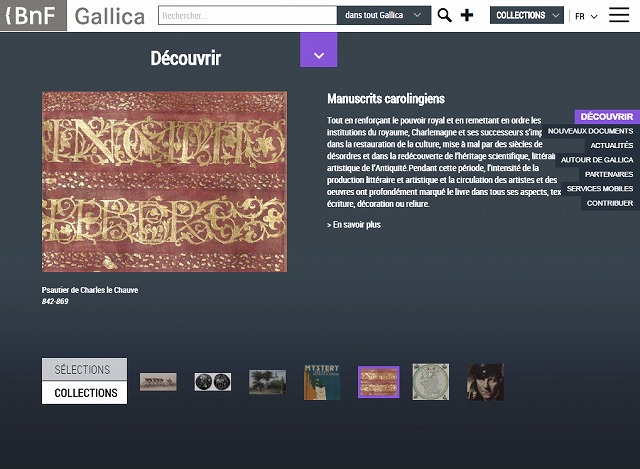Click the magnifying glass search icon
The image size is (640, 469).
click(x=444, y=16)
